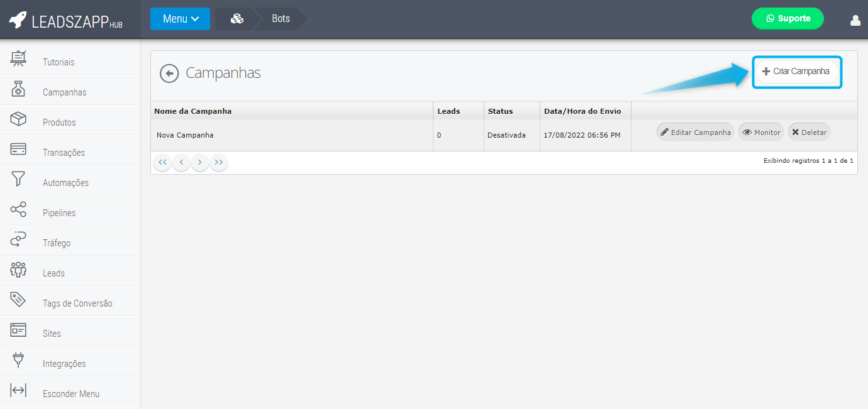Screen dimensions: 868x409
Task: Click the Pipelines share-nodes icon
Action: pyautogui.click(x=18, y=210)
